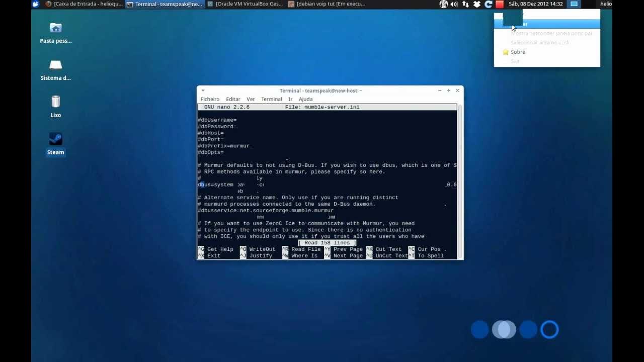Open Pasta pessoal desktop icon
644x362 pixels.
56,33
